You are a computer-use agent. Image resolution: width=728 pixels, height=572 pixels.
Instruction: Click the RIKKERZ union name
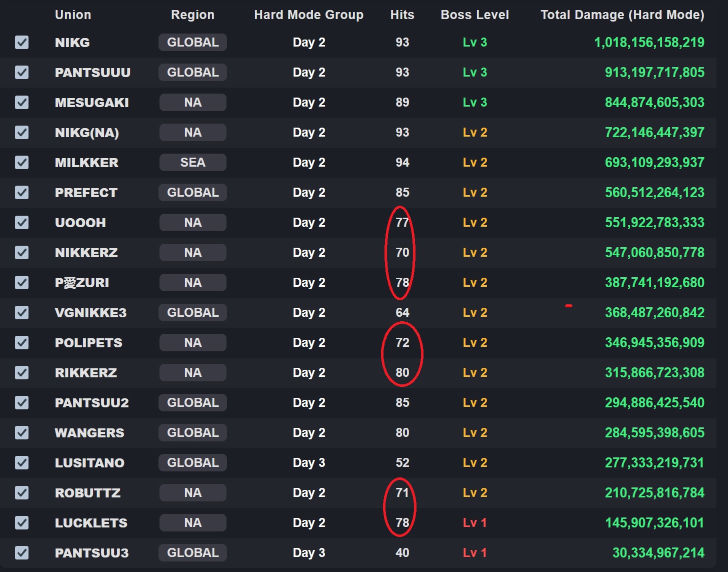coord(86,373)
